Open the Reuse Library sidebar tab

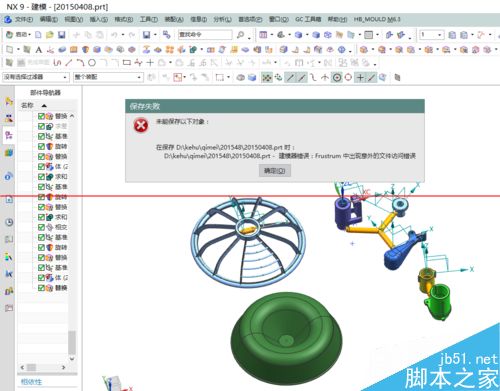(9, 153)
